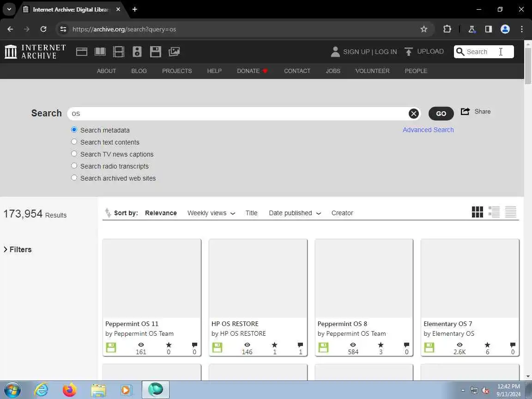Select Search metadata radio button
This screenshot has height=399, width=532.
pos(74,130)
